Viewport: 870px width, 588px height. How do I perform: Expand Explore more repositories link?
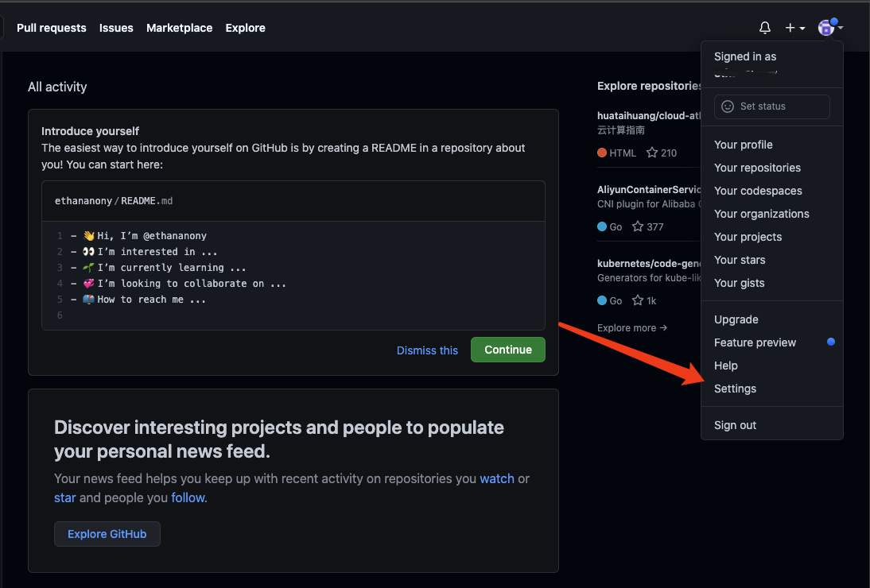pyautogui.click(x=631, y=328)
